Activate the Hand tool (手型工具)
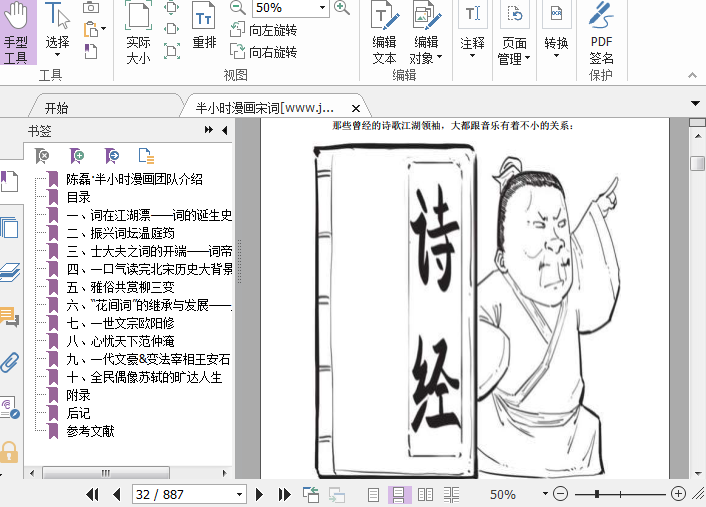This screenshot has height=507, width=706. click(18, 32)
